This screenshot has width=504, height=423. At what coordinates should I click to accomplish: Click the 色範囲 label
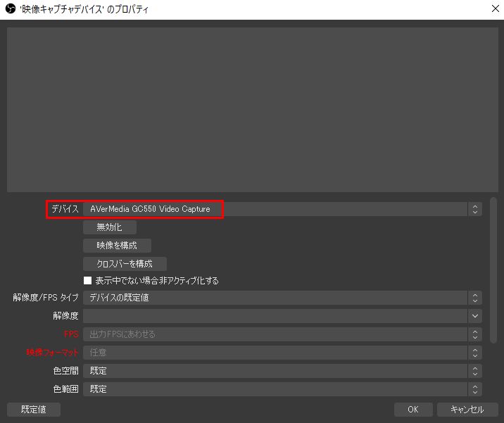tap(65, 389)
